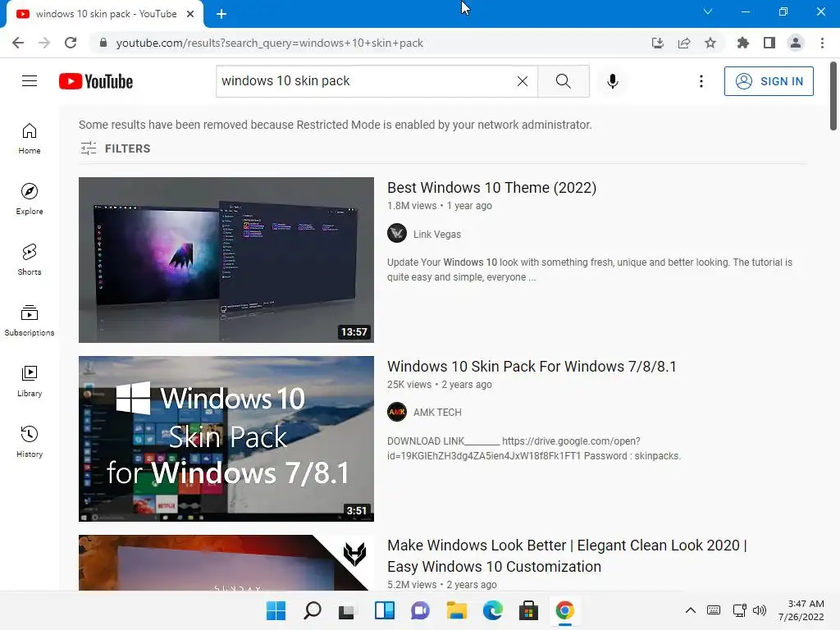Open Best Windows 10 Theme (2022) title
Screen dimensions: 840x630
pos(492,188)
